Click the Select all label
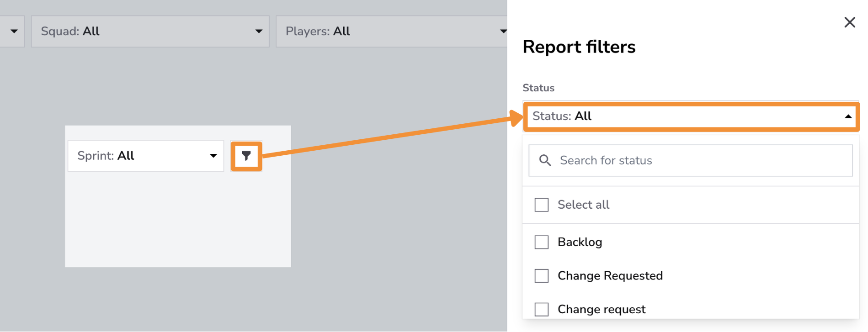Image resolution: width=868 pixels, height=332 pixels. click(x=583, y=205)
